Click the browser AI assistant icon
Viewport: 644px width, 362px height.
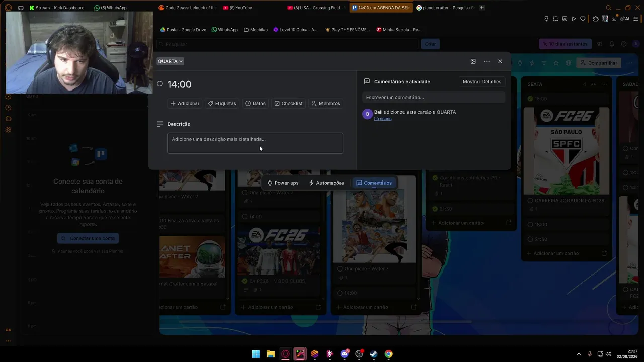coord(625,19)
